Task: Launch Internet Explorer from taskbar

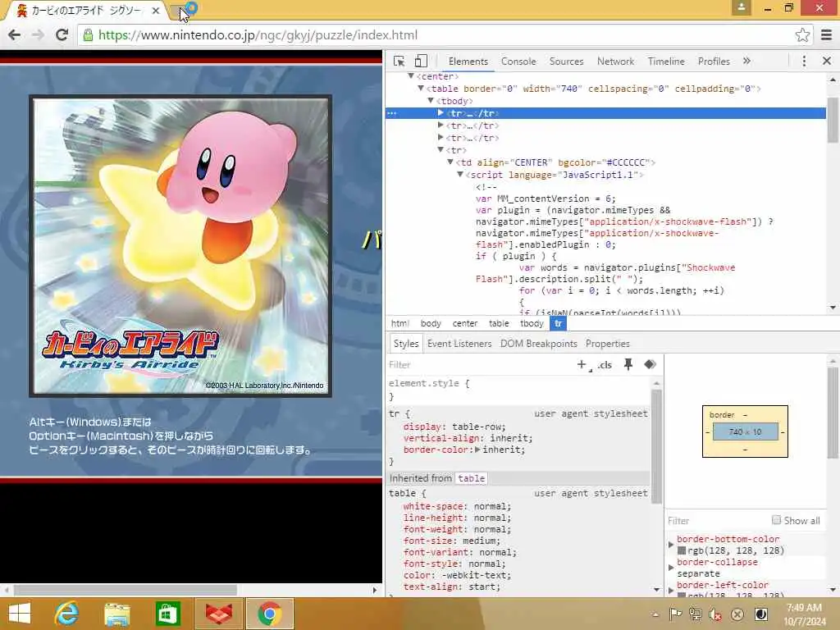Action: (x=66, y=614)
